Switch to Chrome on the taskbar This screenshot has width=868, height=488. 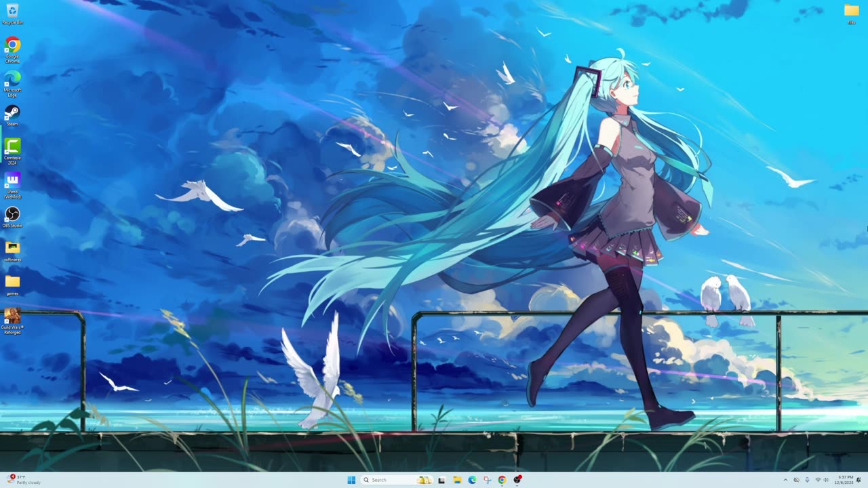[x=502, y=480]
